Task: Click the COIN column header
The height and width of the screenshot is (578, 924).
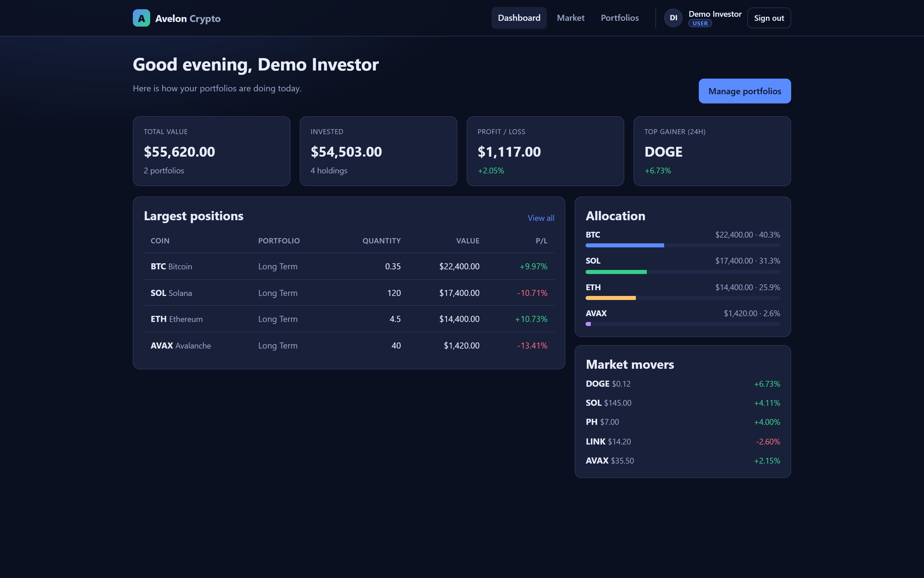Action: click(x=160, y=241)
